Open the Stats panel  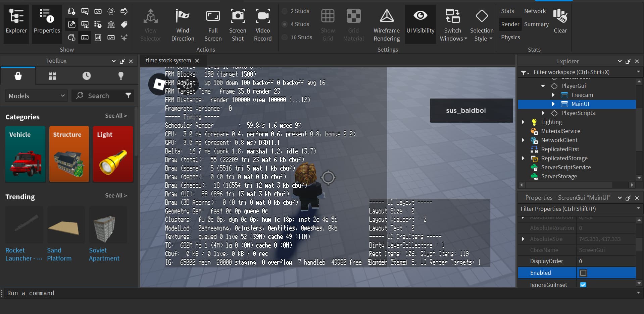click(507, 11)
